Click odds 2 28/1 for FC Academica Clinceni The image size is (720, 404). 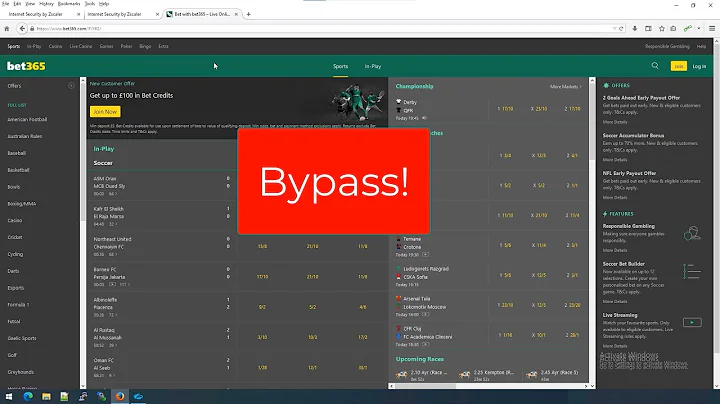(x=572, y=335)
